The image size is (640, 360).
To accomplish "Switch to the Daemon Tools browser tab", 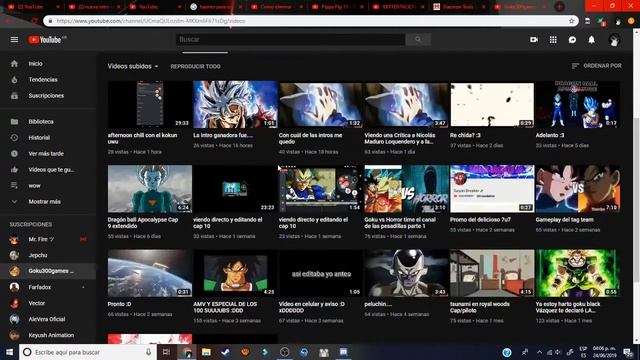I will [460, 7].
